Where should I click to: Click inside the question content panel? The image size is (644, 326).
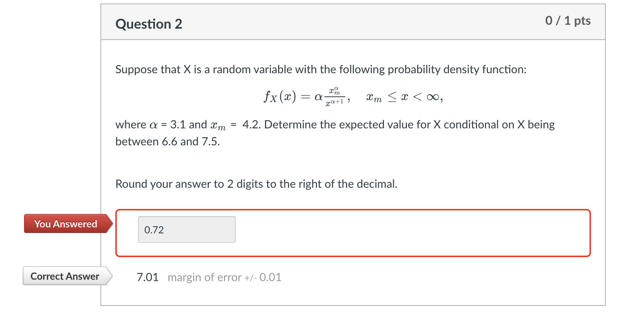[x=354, y=159]
